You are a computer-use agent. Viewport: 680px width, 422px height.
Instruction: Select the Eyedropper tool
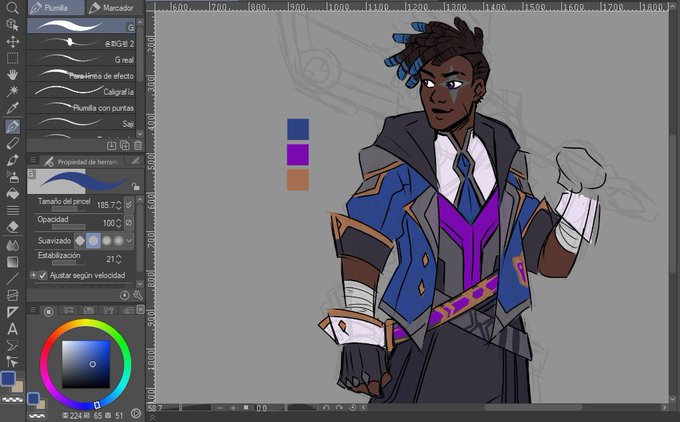coord(12,108)
